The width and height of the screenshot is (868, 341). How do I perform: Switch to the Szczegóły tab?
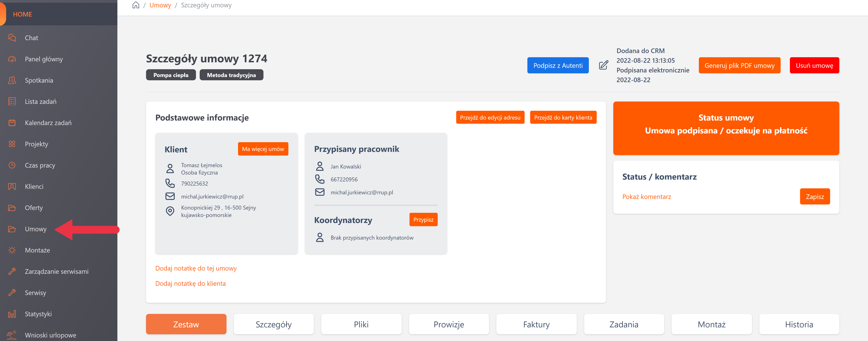273,324
